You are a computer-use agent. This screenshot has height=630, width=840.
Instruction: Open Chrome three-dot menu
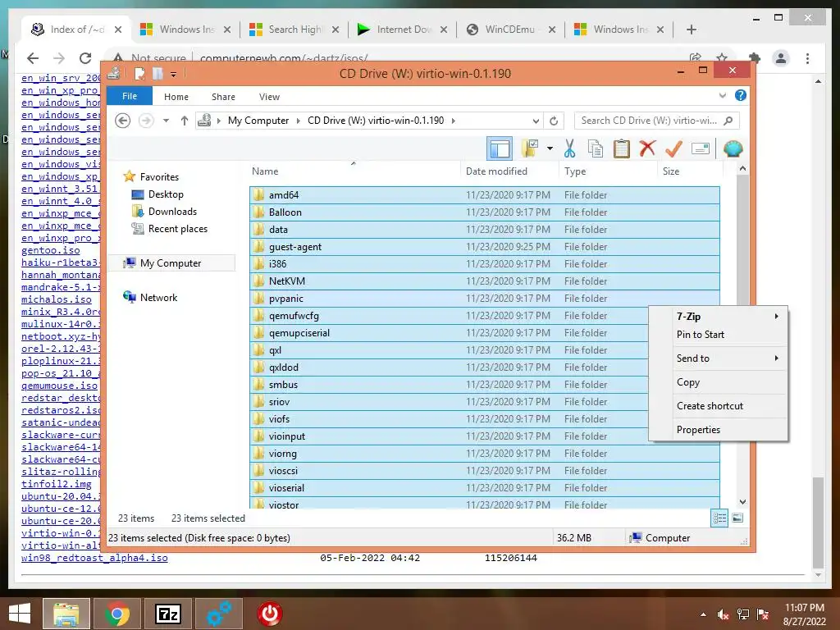click(x=807, y=58)
